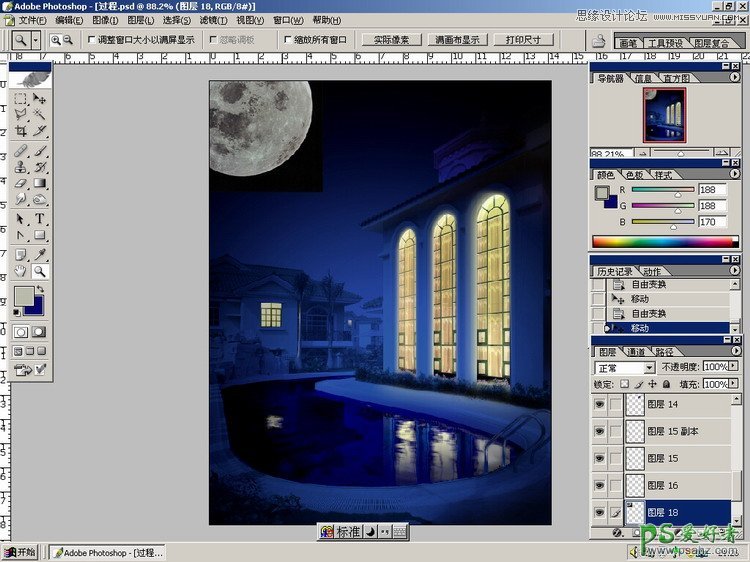750x562 pixels.
Task: Select the Move tool in toolbox
Action: pos(40,99)
